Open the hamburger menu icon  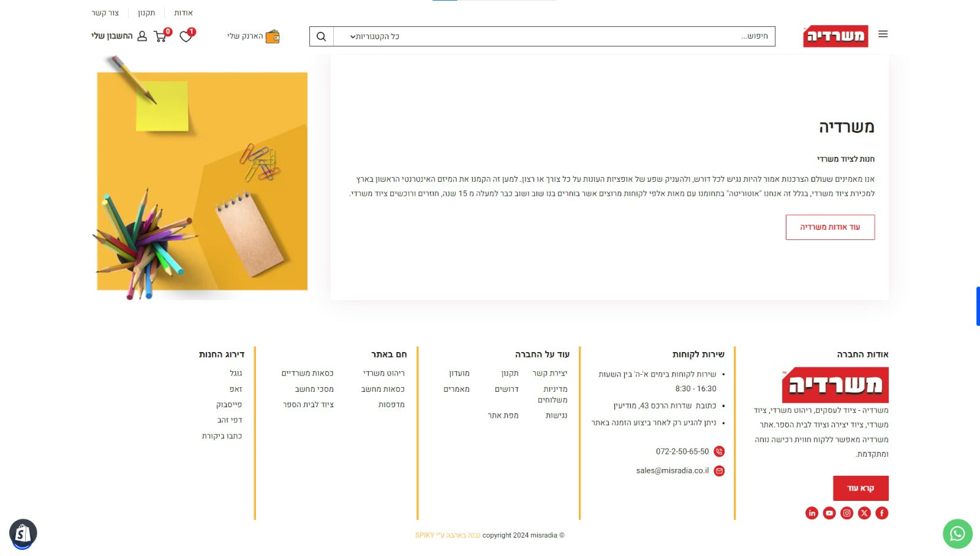click(x=883, y=34)
